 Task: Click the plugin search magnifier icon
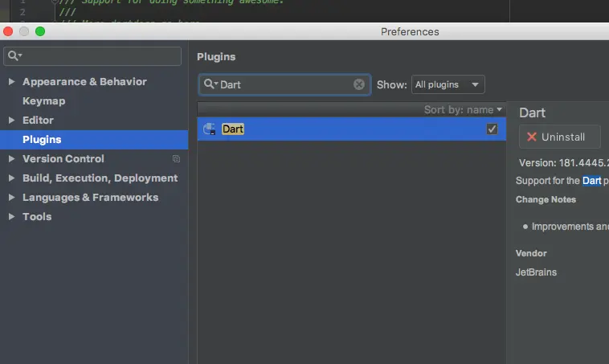coord(210,84)
